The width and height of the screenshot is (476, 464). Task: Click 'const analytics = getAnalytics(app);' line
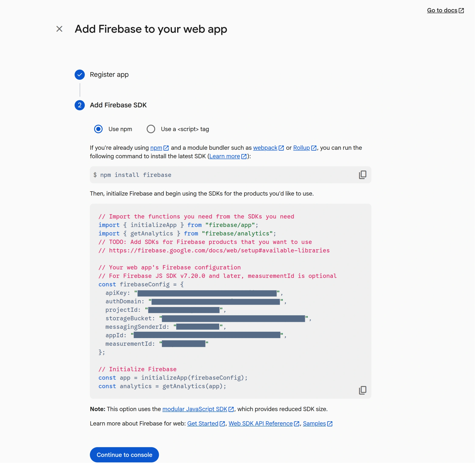click(x=163, y=387)
